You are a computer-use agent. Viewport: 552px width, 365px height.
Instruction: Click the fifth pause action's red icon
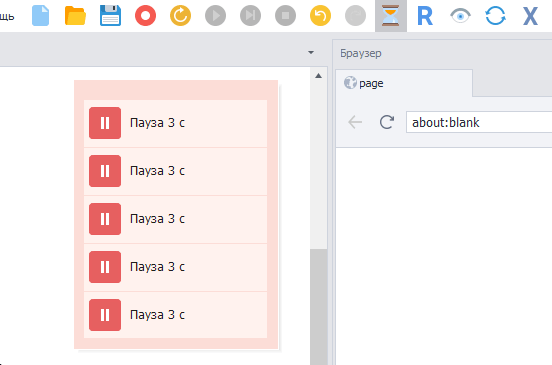(x=105, y=315)
